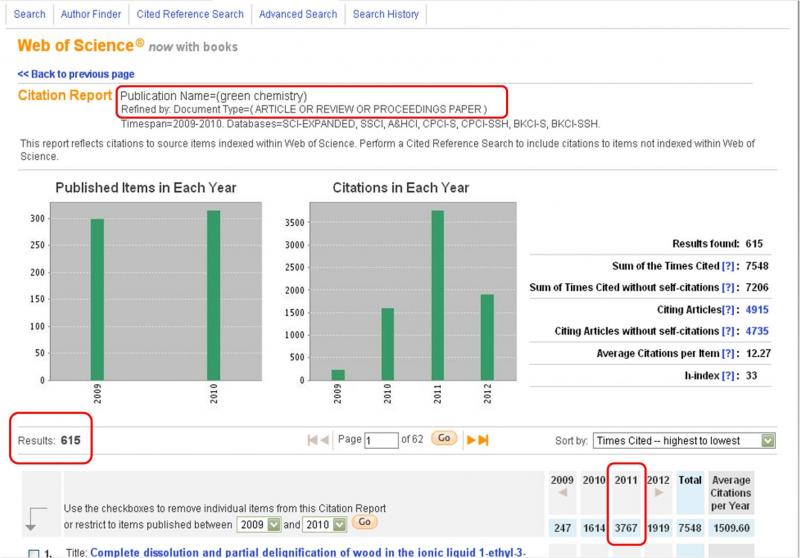Select Sum of Times Cited value 7548
Screen dimensions: 800x558
757,266
